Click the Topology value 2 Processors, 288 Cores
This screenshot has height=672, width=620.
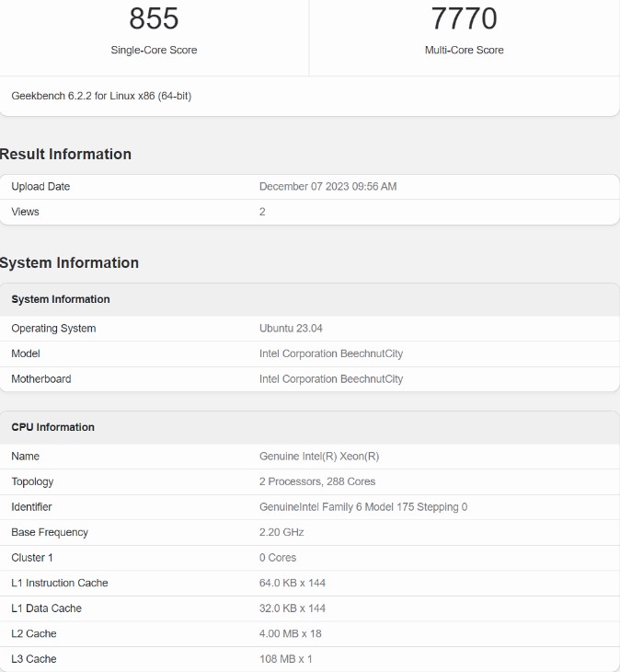[317, 481]
